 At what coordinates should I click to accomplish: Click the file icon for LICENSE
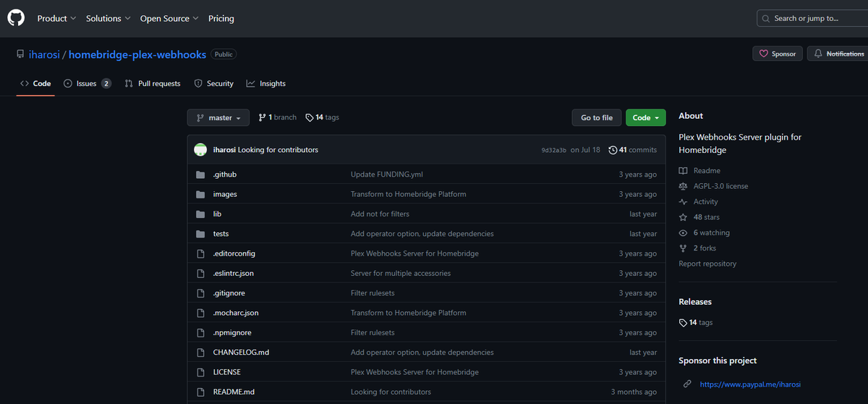(200, 372)
